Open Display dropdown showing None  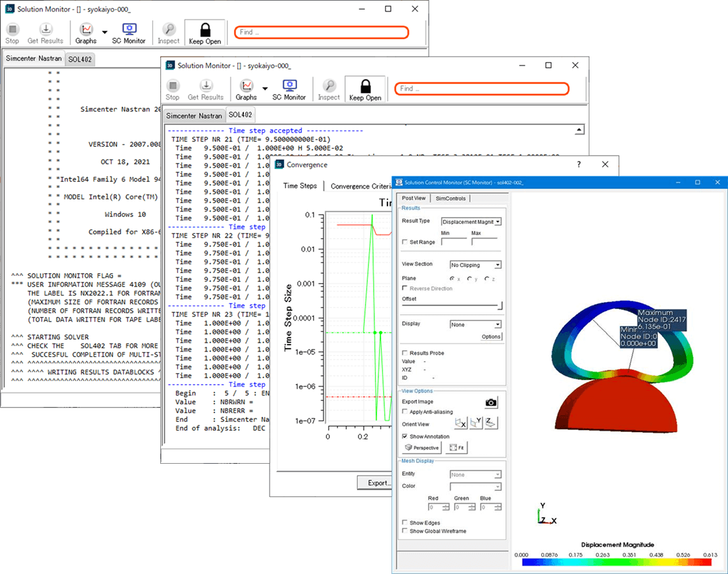click(x=475, y=325)
